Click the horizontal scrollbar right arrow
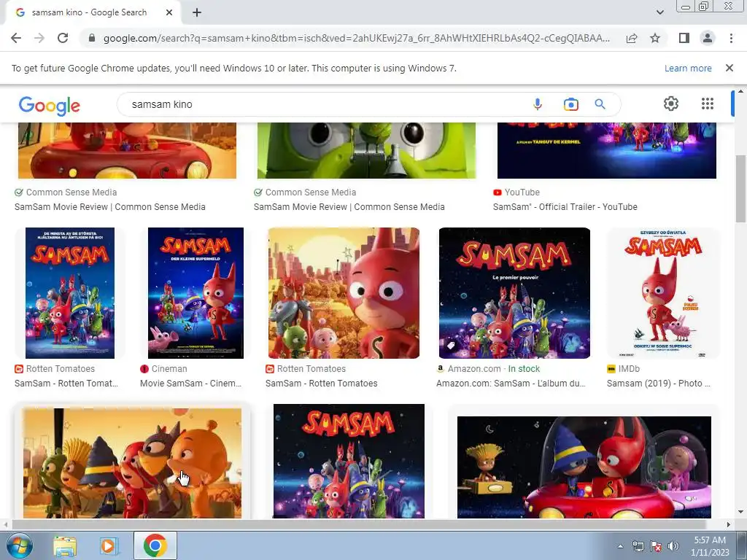Screen dimensions: 747x560 (729, 524)
